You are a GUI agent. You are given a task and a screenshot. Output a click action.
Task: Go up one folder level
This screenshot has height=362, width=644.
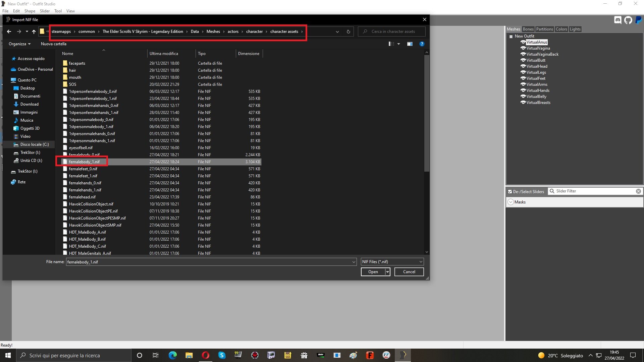pyautogui.click(x=34, y=32)
